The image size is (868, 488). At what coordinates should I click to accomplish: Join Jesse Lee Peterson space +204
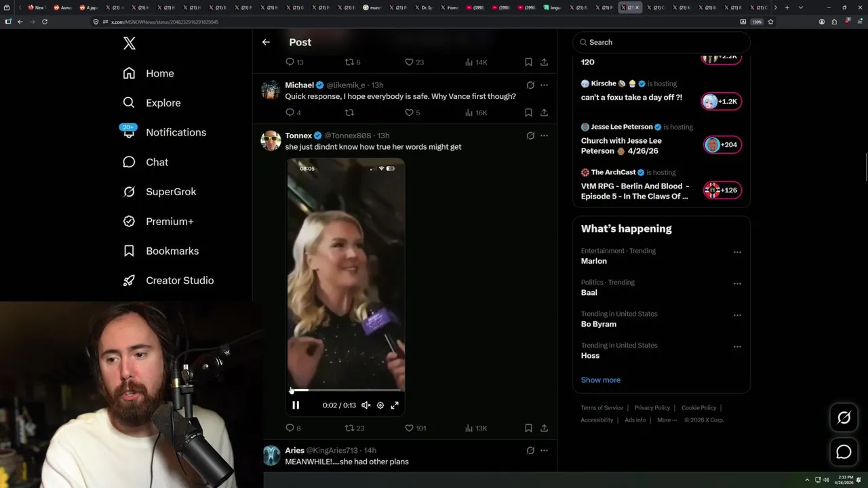pyautogui.click(x=722, y=145)
